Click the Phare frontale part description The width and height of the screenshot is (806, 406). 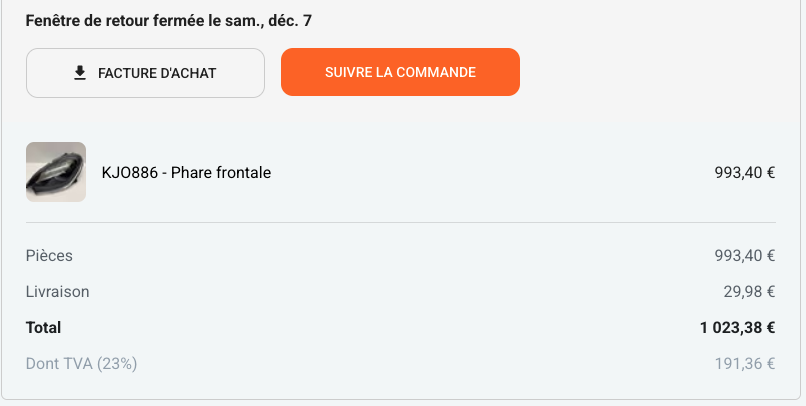pos(221,173)
